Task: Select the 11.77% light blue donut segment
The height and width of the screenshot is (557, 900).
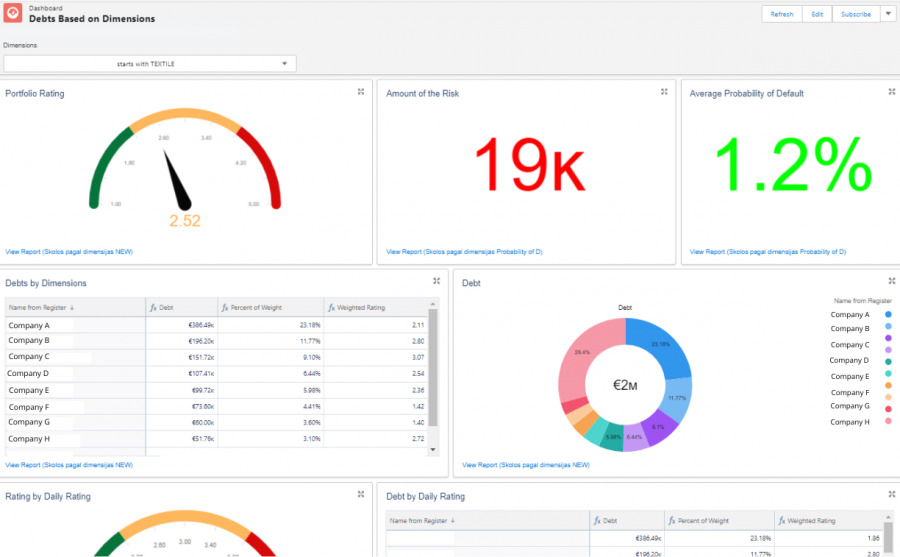Action: tap(675, 399)
